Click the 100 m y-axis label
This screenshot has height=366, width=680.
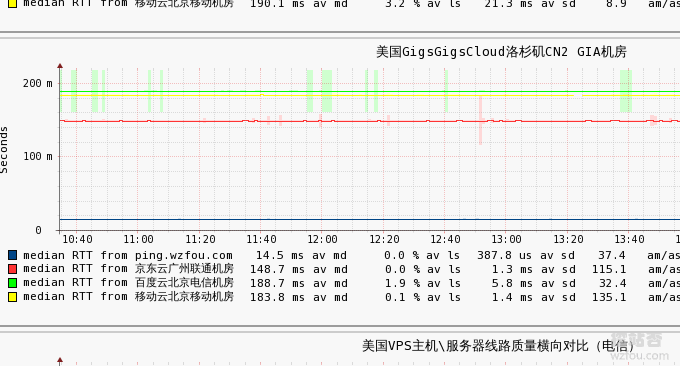[x=37, y=157]
